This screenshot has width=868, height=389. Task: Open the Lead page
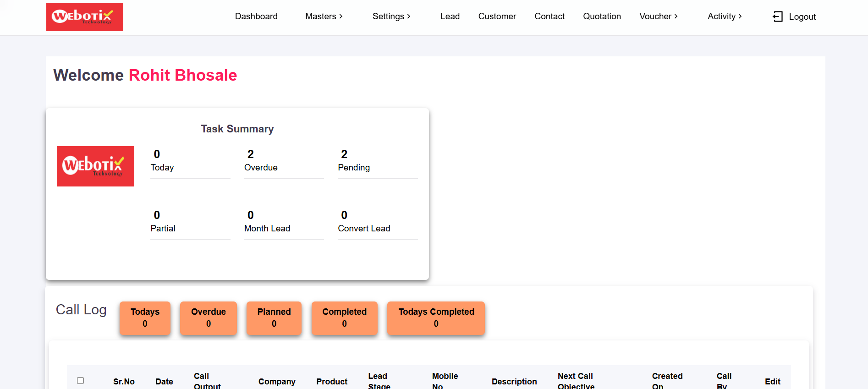[x=450, y=16]
